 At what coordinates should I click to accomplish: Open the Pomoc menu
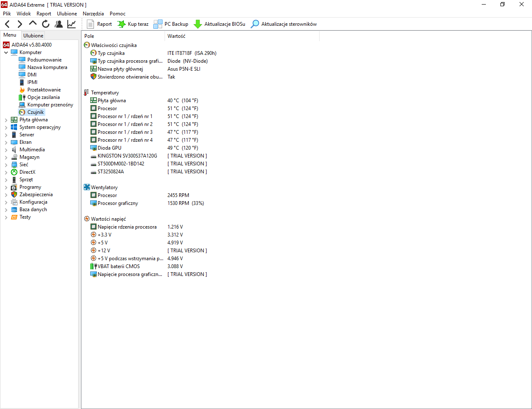[118, 14]
